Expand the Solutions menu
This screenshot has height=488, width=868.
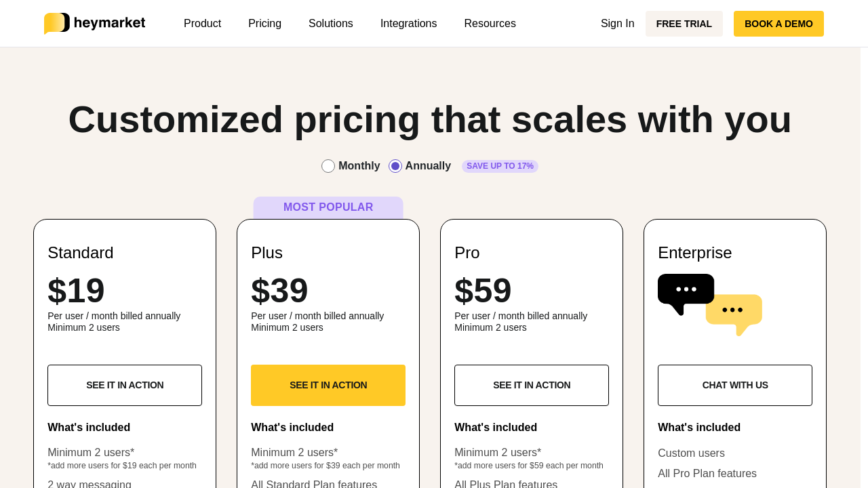click(x=330, y=24)
